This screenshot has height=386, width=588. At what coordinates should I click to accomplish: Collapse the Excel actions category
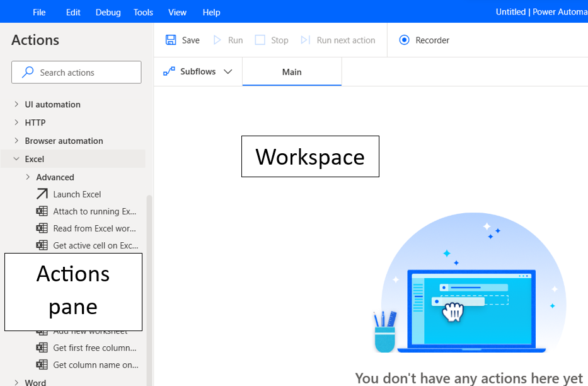[16, 158]
